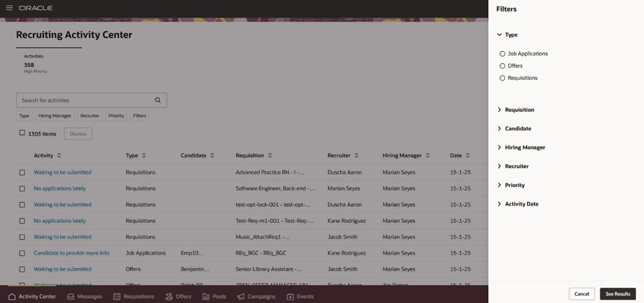Screen dimensions: 644x303
Task: Open the Activity Center tab
Action: 32,296
